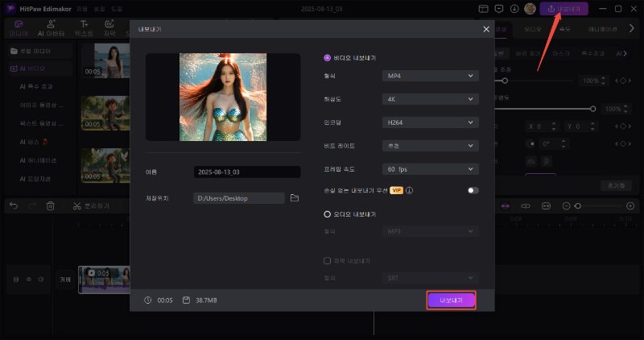644x340 pixels.
Task: Select the video export radio button
Action: point(327,58)
